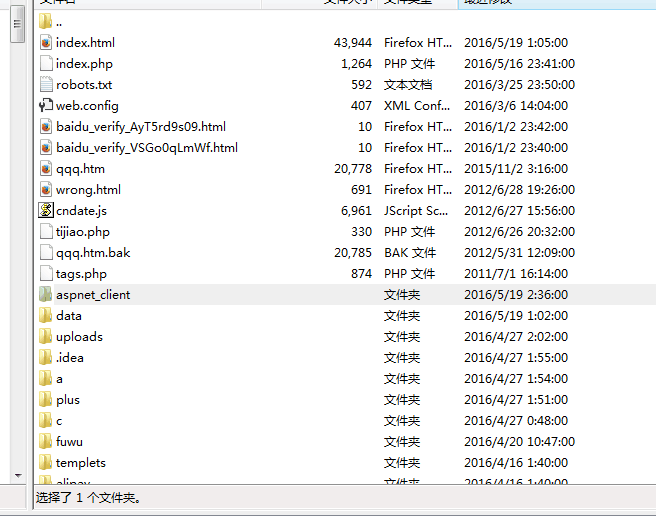656x518 pixels.
Task: Select the baidu_verify_VSGo0qLmWf.html file name
Action: (x=146, y=148)
